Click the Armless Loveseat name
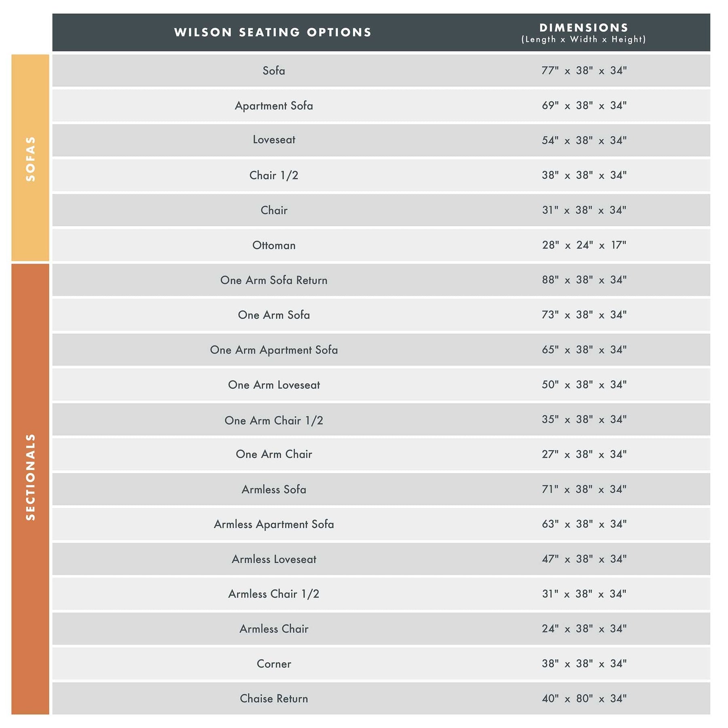Screen dimensions: 728x728 coord(274,559)
